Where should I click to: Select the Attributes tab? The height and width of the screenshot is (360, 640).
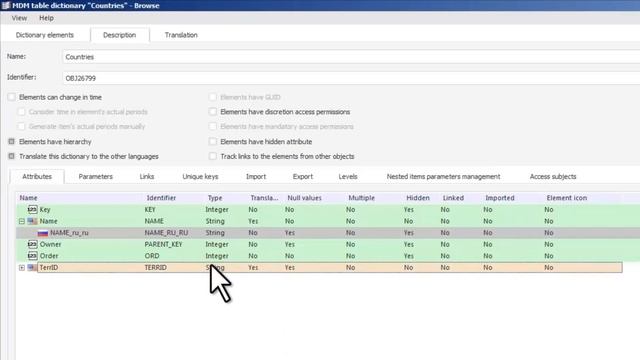[x=37, y=177]
